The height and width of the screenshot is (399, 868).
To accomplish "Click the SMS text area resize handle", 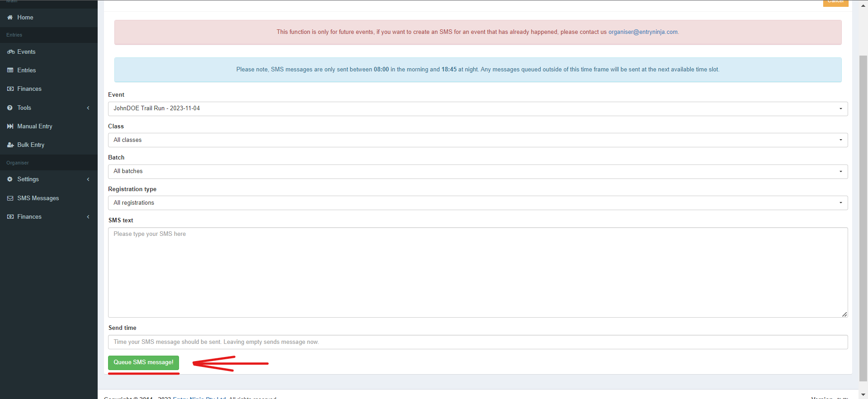I will coord(844,315).
